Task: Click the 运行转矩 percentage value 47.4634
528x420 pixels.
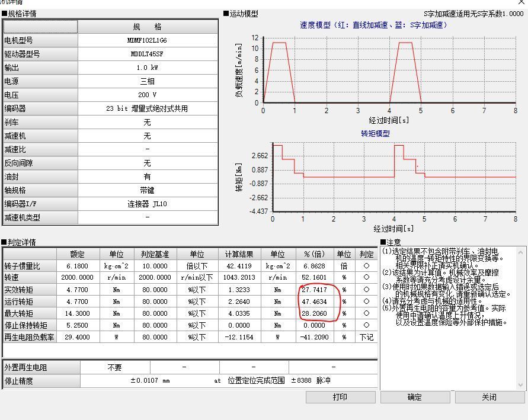Action: (315, 302)
